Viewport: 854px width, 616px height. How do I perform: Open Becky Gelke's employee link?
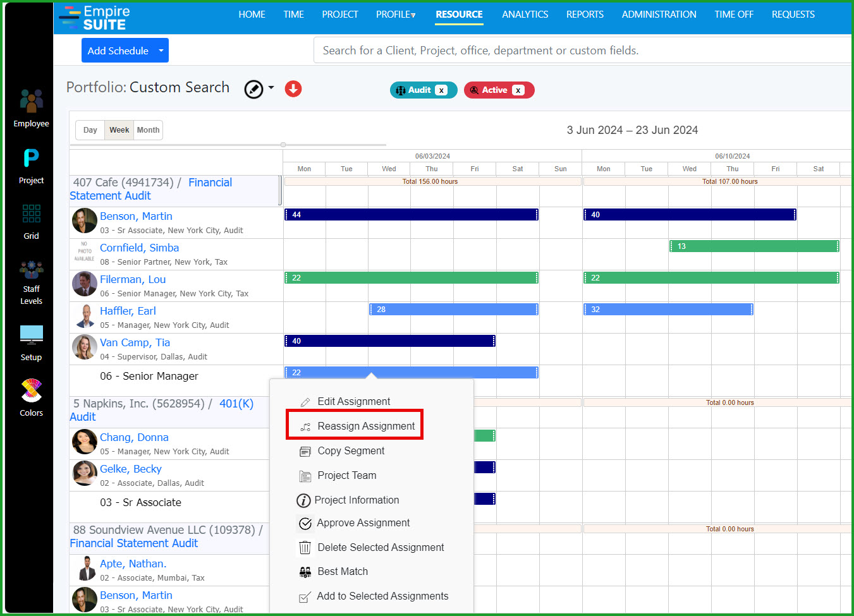(131, 469)
